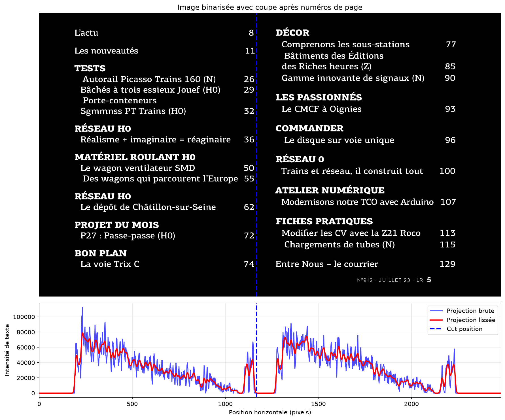Viewport: 505px width, 420px height.
Task: Select "Le dépôt de Châtillon-sur-Seine"
Action: (x=148, y=207)
